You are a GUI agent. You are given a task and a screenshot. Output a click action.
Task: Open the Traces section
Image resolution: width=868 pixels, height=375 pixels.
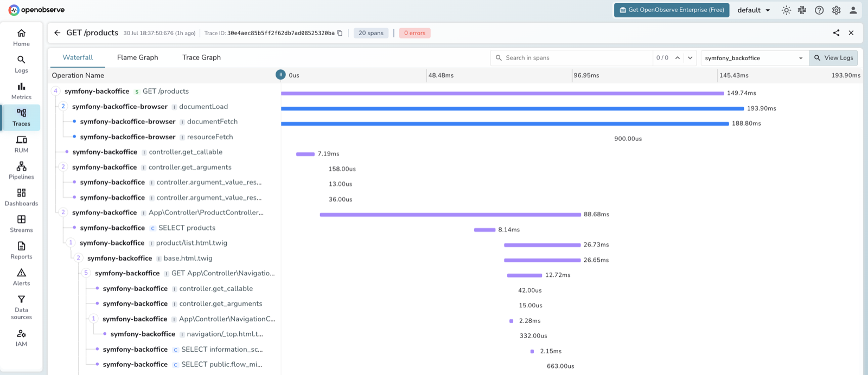pyautogui.click(x=21, y=118)
